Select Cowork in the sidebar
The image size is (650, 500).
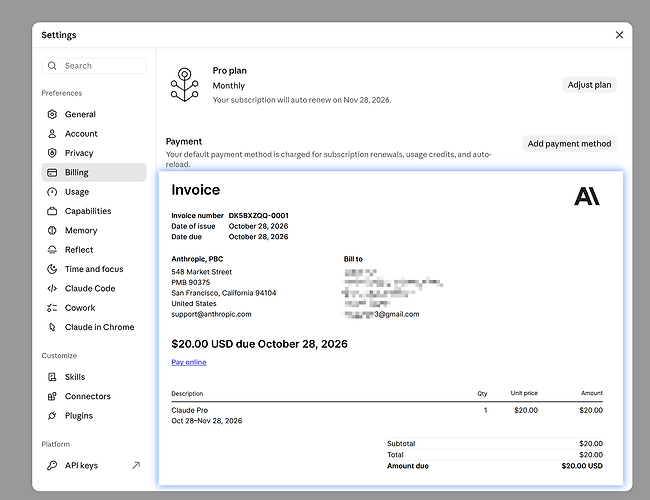[94, 308]
